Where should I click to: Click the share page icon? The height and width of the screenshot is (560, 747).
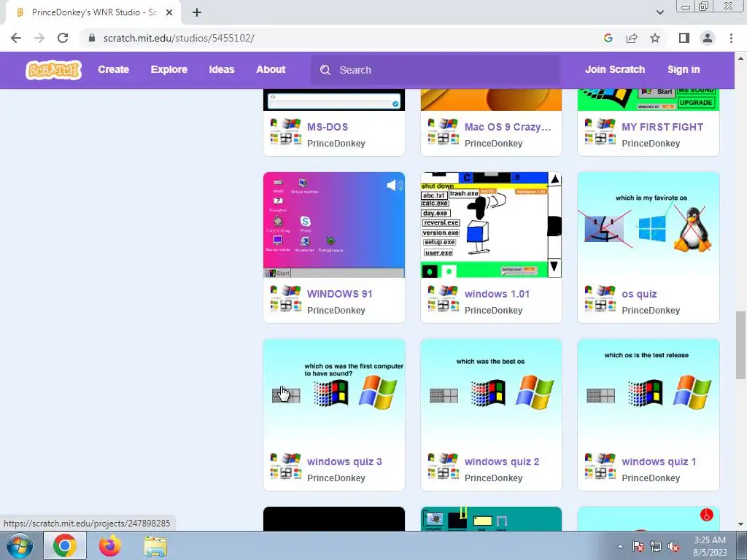[x=632, y=38]
